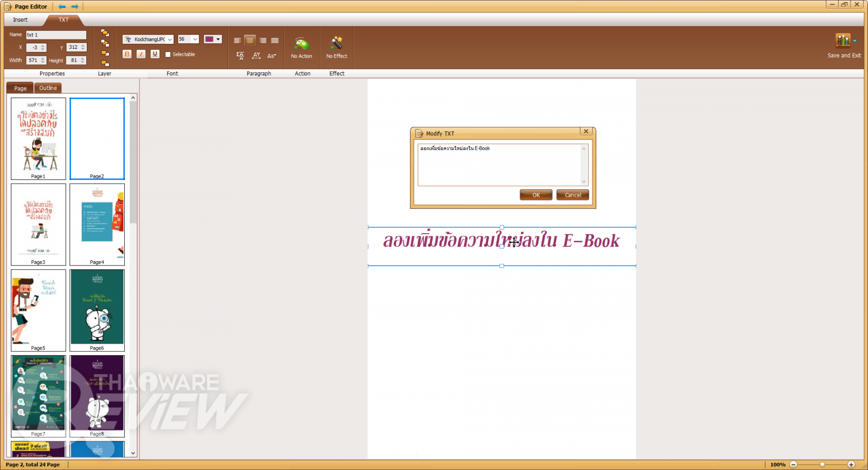Align paragraph text left
The image size is (868, 470).
pyautogui.click(x=238, y=40)
